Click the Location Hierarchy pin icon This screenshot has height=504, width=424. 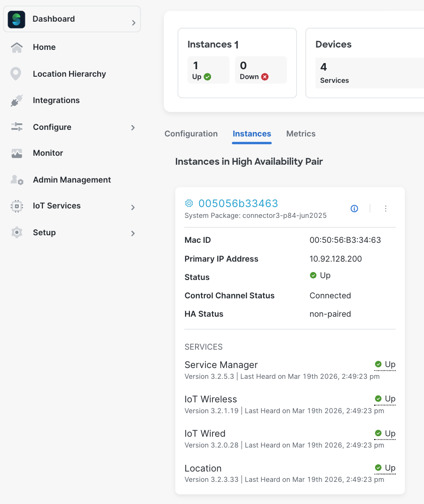(16, 74)
